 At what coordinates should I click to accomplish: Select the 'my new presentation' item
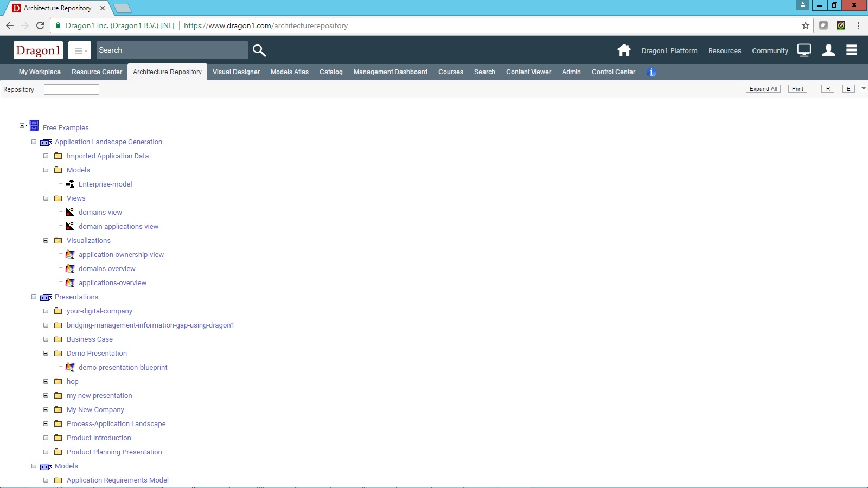tap(99, 396)
